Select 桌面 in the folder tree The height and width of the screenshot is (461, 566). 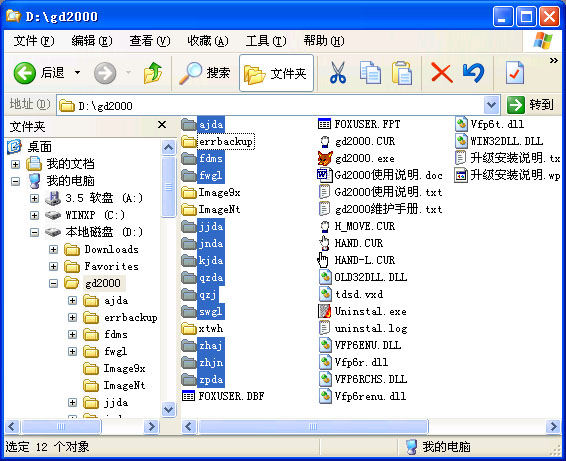pyautogui.click(x=40, y=147)
